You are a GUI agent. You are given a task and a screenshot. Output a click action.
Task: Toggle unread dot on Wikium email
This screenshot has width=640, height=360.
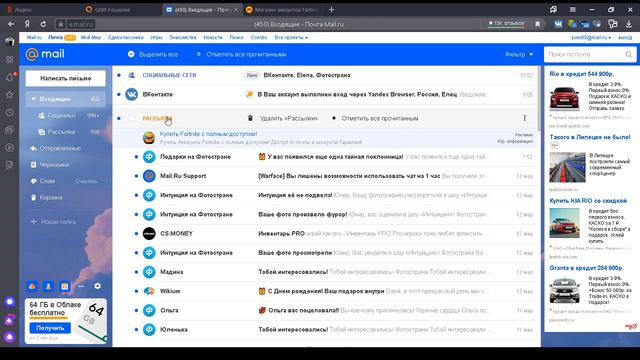click(x=136, y=291)
